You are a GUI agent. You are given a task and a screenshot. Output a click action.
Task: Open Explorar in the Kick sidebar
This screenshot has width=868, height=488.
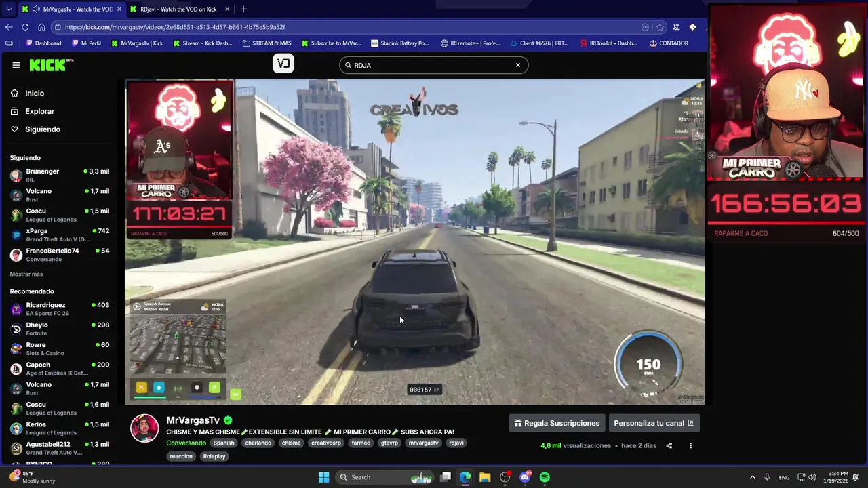[39, 111]
